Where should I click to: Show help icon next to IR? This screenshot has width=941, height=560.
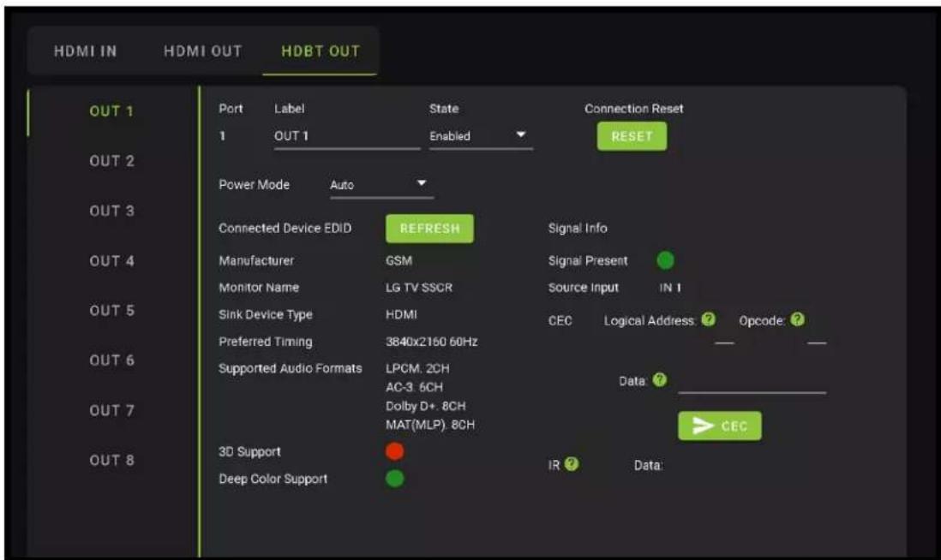(x=572, y=463)
